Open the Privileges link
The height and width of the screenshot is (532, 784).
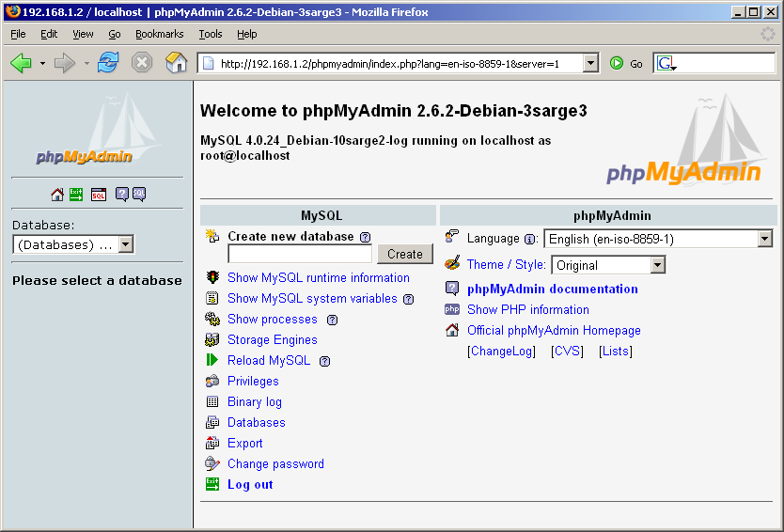[x=253, y=381]
